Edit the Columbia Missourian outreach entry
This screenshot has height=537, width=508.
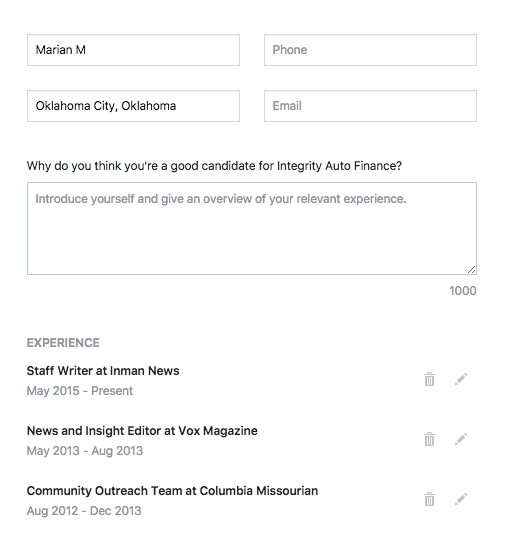click(x=461, y=499)
